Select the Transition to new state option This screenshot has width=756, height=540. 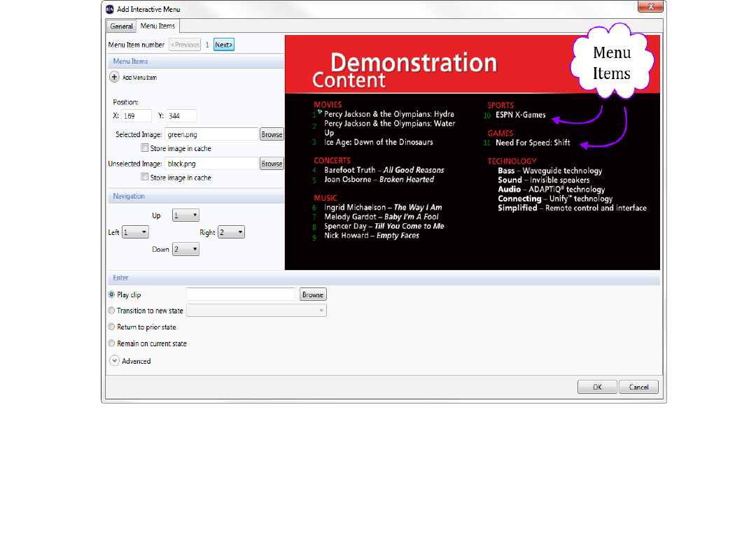point(112,311)
